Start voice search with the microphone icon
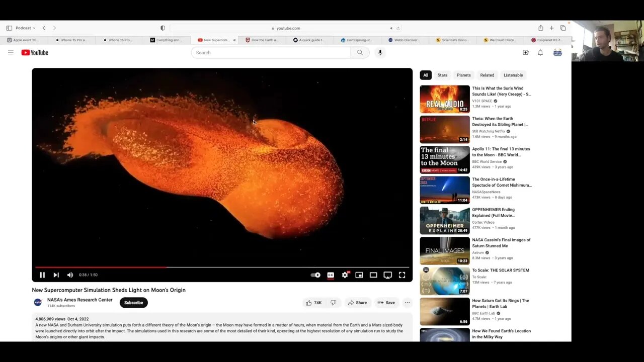The width and height of the screenshot is (644, 362). (380, 52)
